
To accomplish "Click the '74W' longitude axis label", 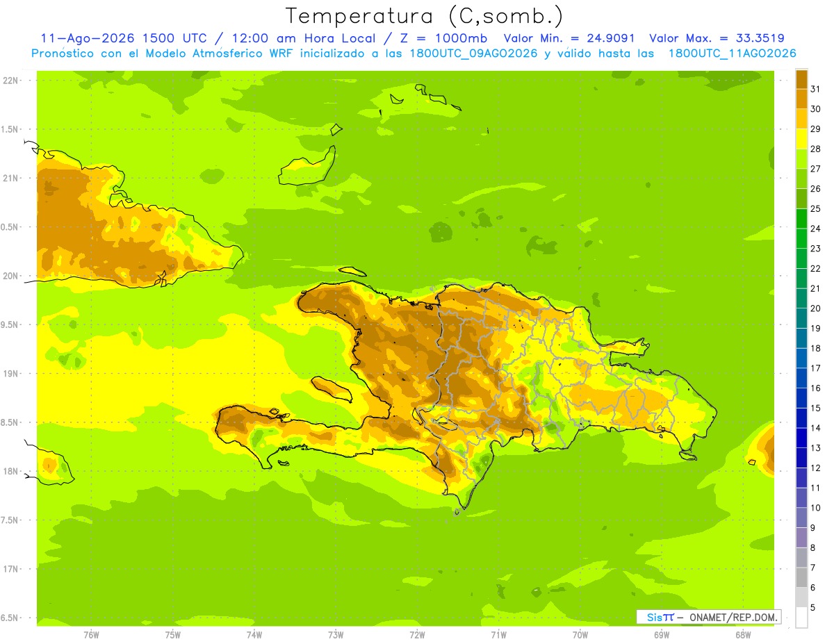I will [254, 634].
